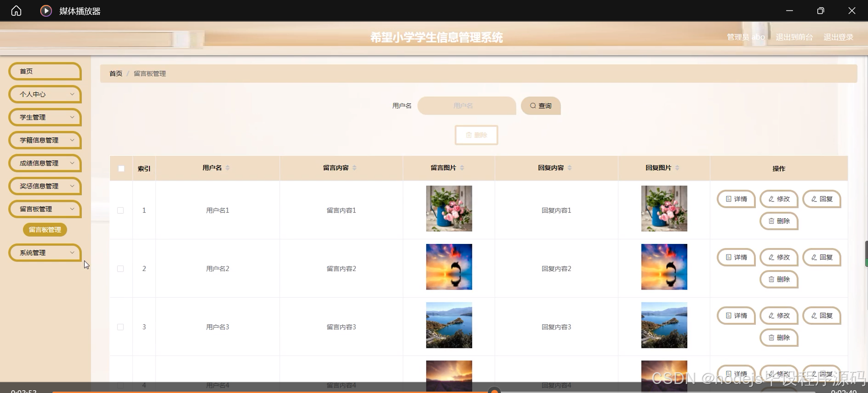This screenshot has height=393, width=868.
Task: Open 详情 for row 用户名2
Action: 736,257
